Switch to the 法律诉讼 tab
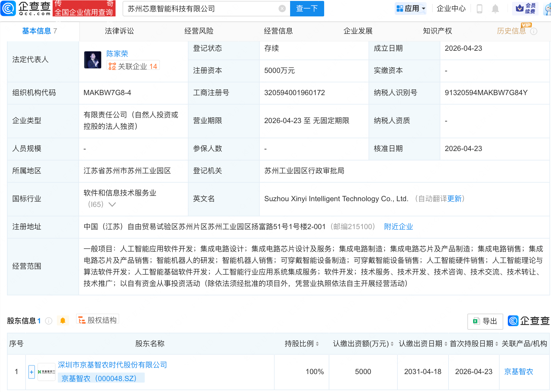 tap(119, 31)
